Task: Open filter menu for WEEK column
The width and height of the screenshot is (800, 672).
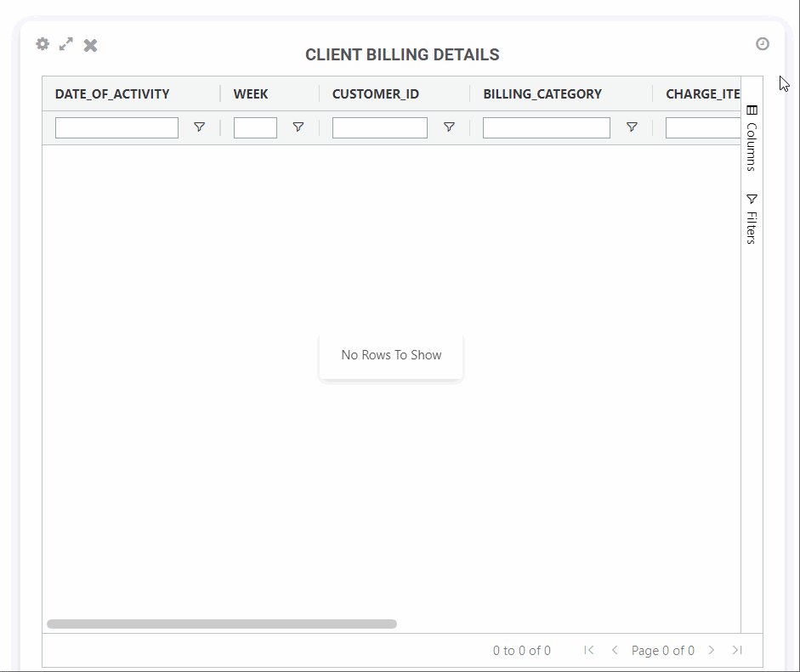Action: click(x=298, y=127)
